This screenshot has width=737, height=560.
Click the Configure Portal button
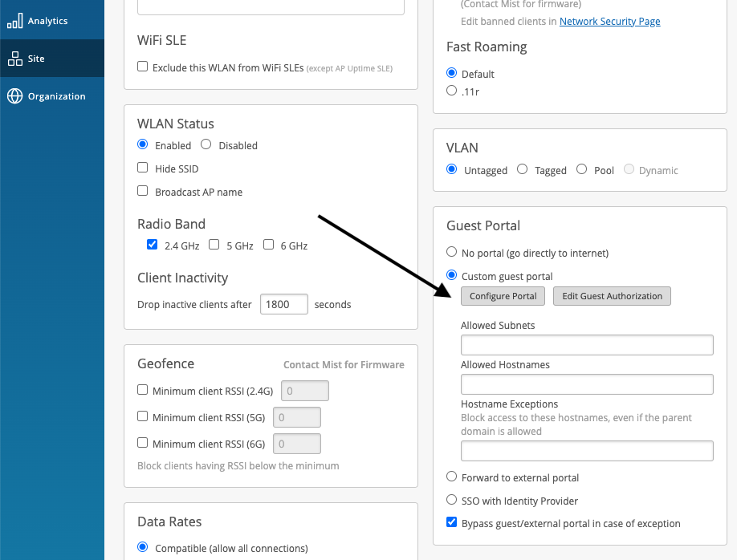503,296
